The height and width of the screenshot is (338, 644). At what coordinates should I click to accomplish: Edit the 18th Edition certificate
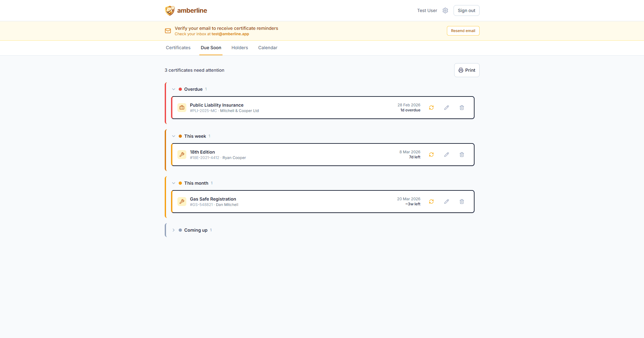coord(446,155)
